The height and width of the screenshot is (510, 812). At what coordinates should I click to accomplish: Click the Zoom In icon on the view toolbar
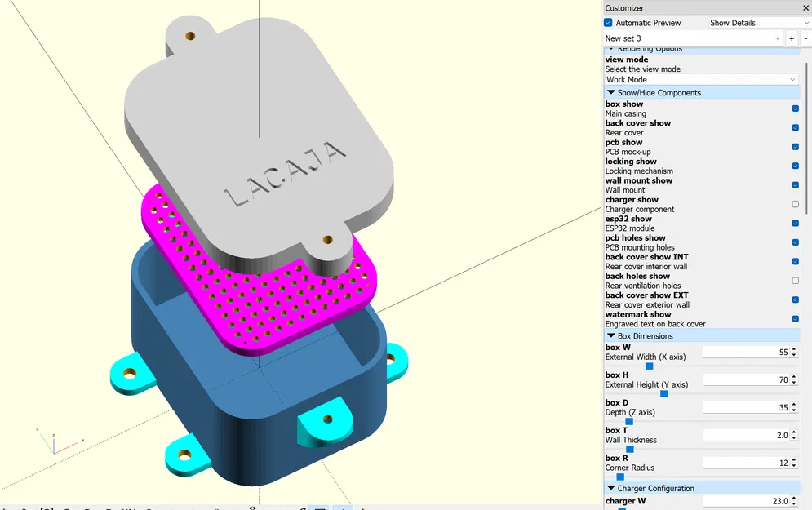[x=67, y=507]
